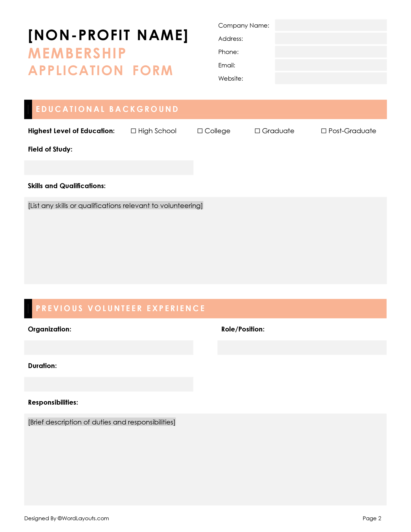411x532 pixels.
Task: Click the Field of Study input box
Action: pos(109,168)
